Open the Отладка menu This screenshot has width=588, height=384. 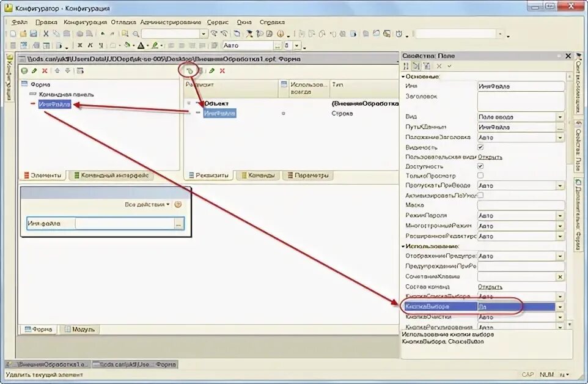point(123,22)
